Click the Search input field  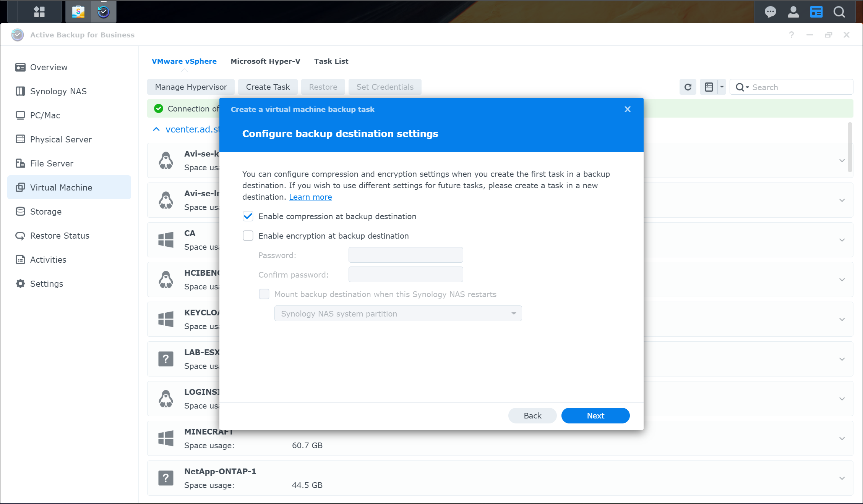click(x=799, y=87)
